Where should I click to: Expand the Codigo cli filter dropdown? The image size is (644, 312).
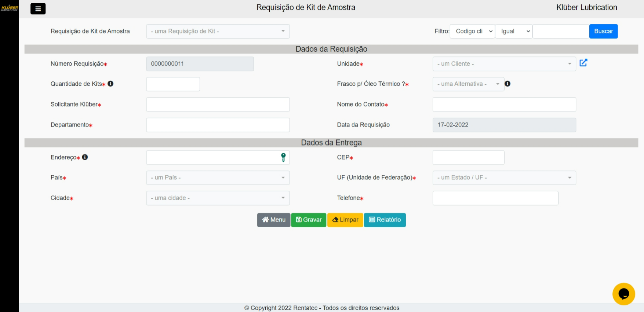click(x=472, y=31)
